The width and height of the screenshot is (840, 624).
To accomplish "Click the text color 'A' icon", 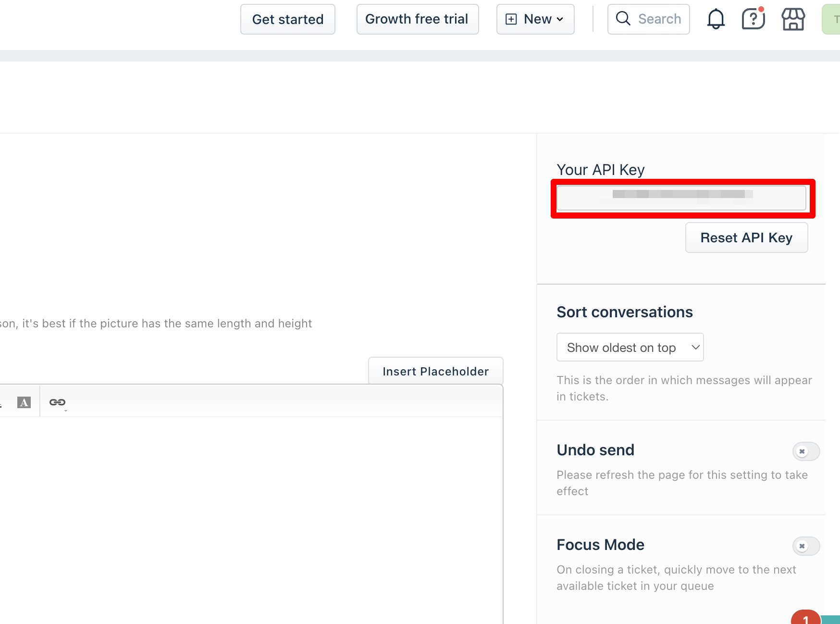I will (24, 402).
